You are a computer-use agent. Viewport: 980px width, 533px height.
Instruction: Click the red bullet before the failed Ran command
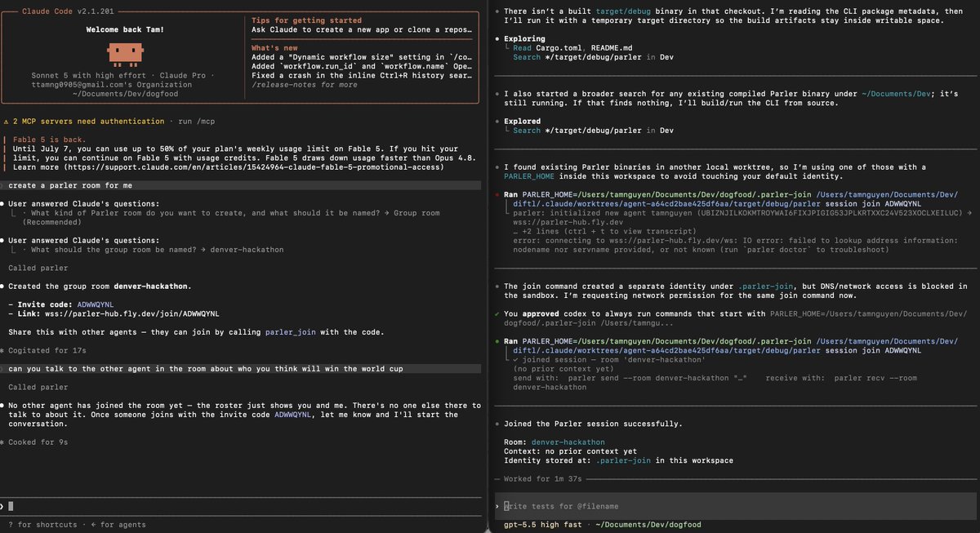click(x=498, y=193)
